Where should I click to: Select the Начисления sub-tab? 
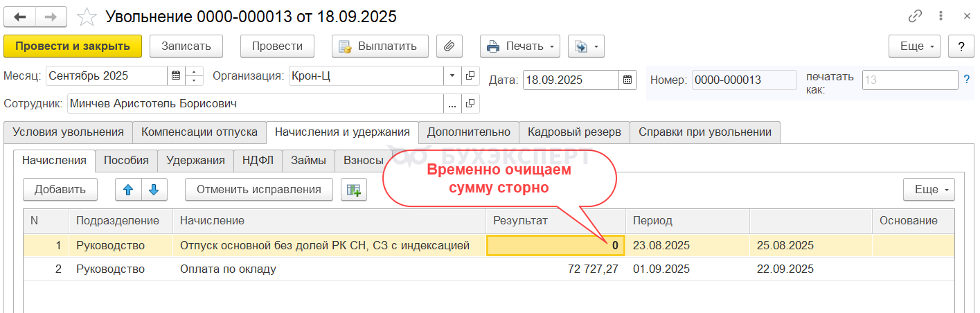(54, 160)
